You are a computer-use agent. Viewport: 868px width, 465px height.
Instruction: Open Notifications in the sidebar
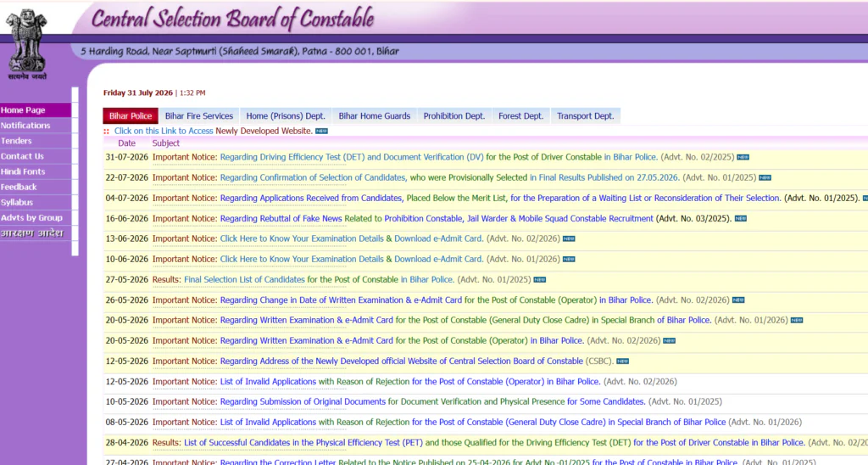(x=36, y=126)
